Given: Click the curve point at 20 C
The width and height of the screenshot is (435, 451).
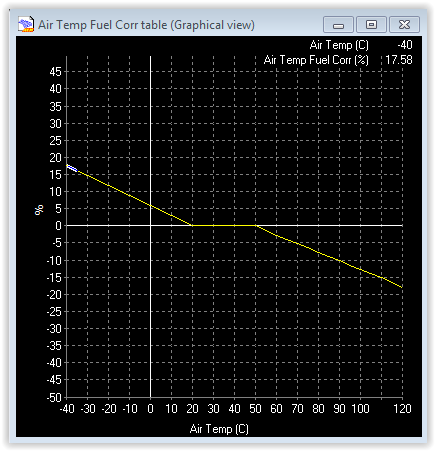Looking at the screenshot, I should coord(192,225).
